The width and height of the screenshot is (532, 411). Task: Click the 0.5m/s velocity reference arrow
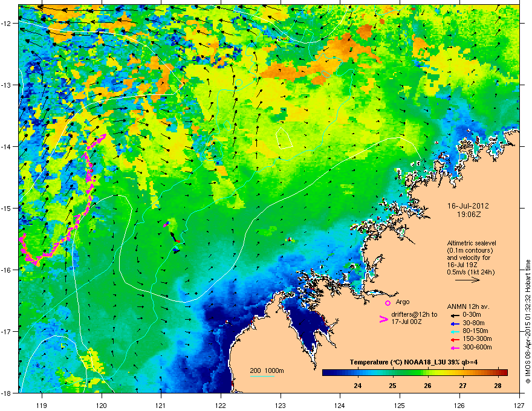click(x=467, y=280)
